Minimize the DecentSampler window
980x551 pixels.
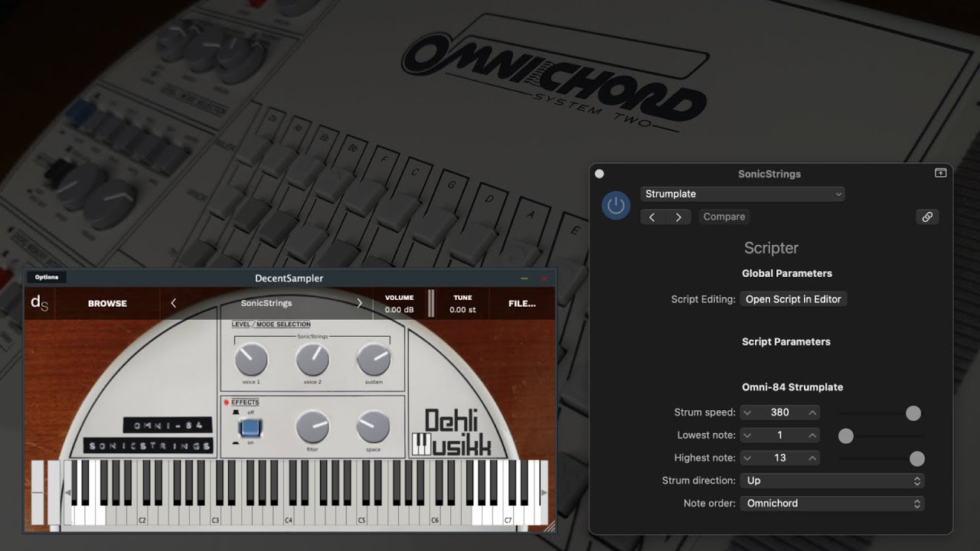(x=524, y=279)
